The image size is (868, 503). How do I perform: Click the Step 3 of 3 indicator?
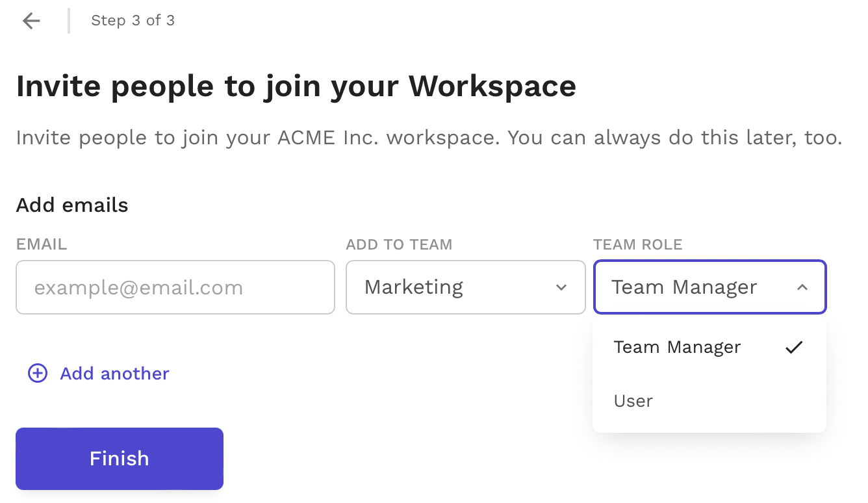133,21
